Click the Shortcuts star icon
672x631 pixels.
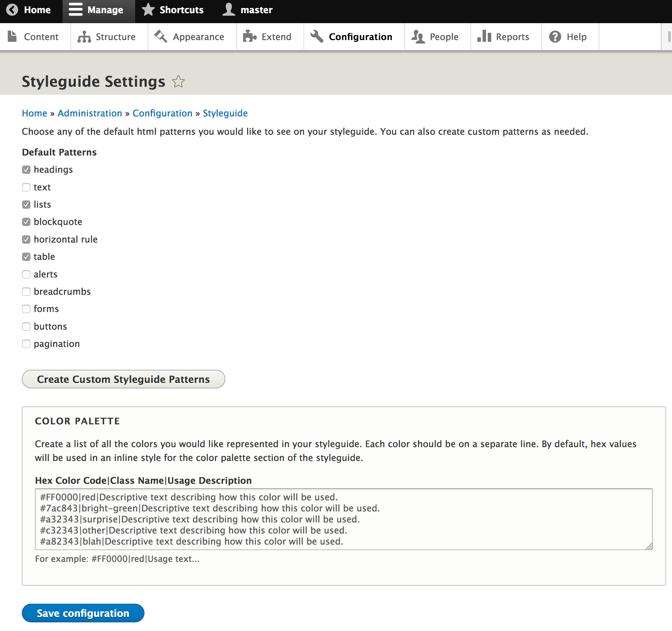tap(148, 10)
